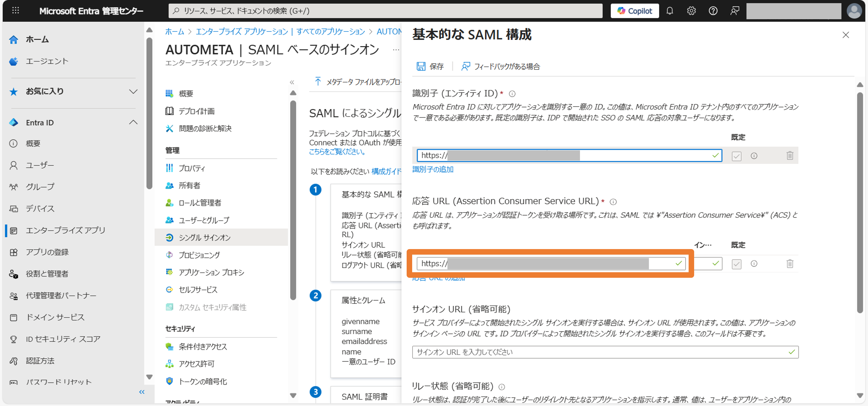Image resolution: width=868 pixels, height=406 pixels.
Task: Delete the identifier row trash icon
Action: (x=790, y=155)
